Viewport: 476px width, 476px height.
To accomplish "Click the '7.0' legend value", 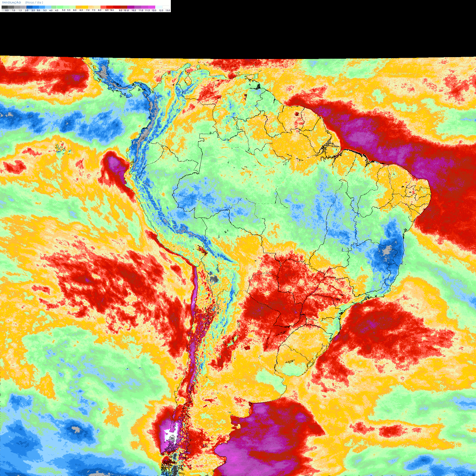I will pos(88,10).
